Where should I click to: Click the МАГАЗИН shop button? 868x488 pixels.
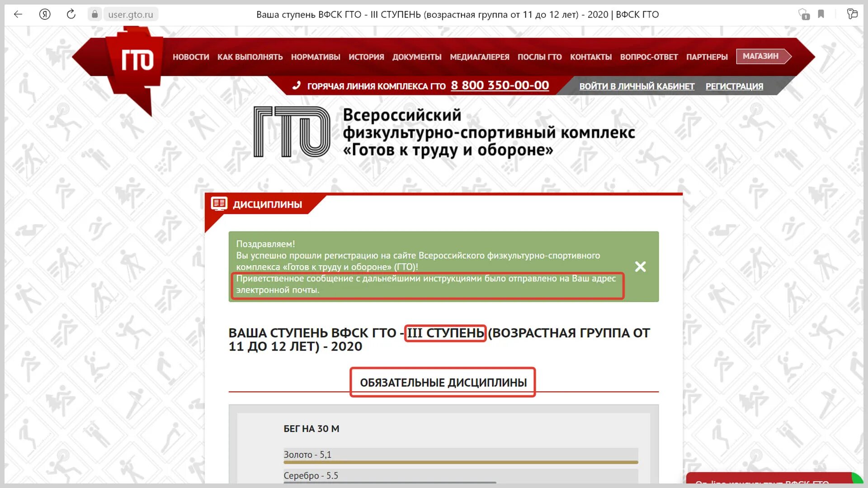pos(764,56)
